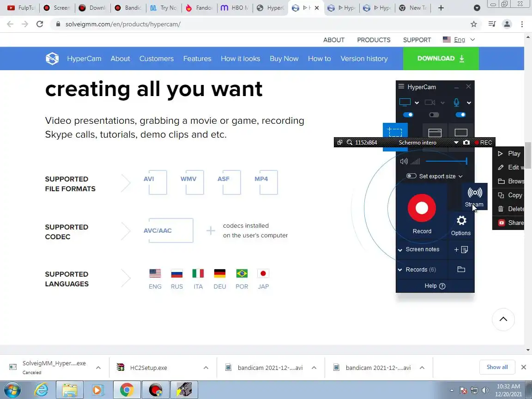Collapse the Screen notes section
Image resolution: width=532 pixels, height=399 pixels.
[400, 250]
